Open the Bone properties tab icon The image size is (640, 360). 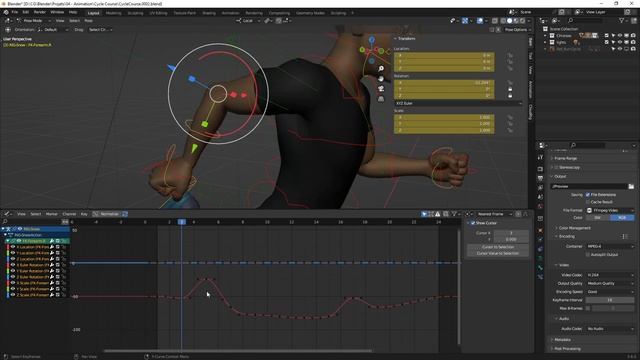[x=540, y=267]
